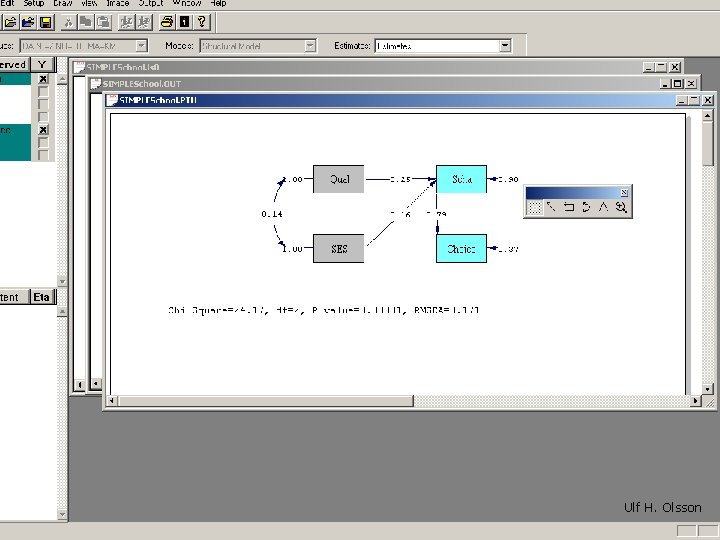This screenshot has height=540, width=720.
Task: Click the 0.14 covariance value label
Action: click(272, 214)
